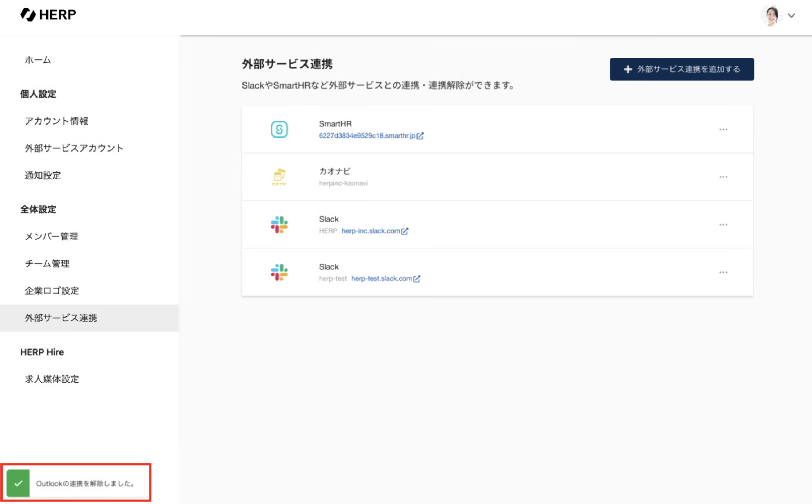Expand the account menu chevron
The width and height of the screenshot is (812, 504).
791,15
